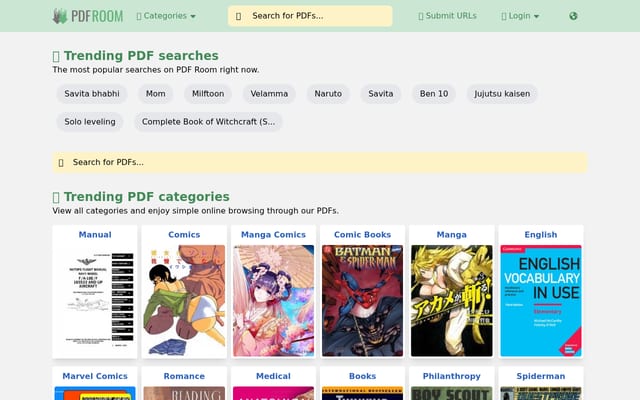
Task: Select the Savita trending search tag
Action: (x=381, y=94)
